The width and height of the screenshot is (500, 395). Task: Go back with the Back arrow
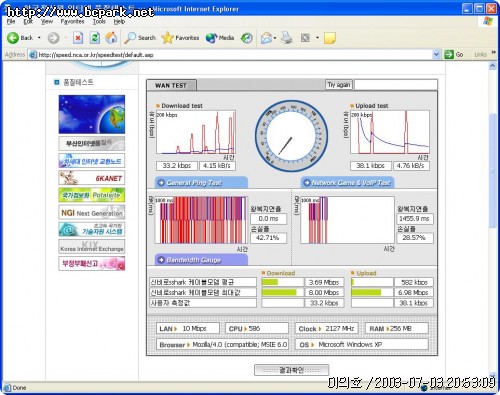tap(20, 38)
